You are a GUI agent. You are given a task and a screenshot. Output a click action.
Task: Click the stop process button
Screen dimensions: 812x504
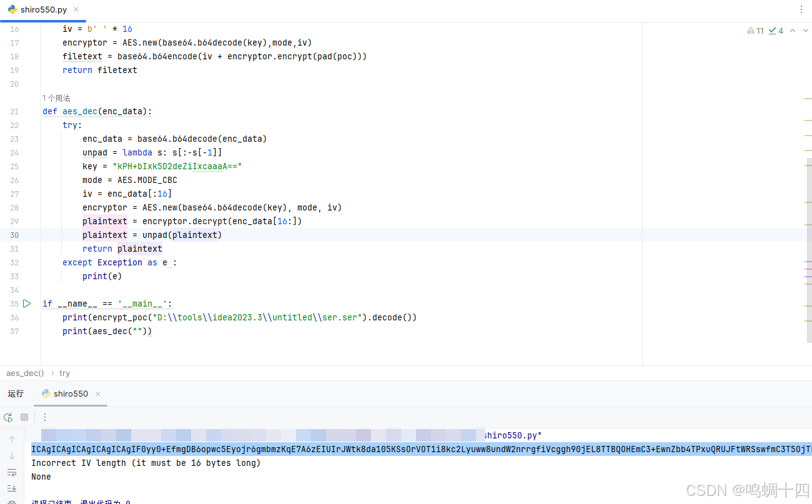point(24,417)
